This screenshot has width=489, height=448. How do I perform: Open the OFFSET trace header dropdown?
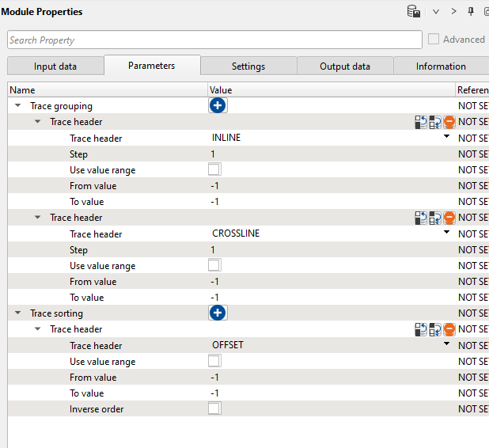tap(446, 345)
